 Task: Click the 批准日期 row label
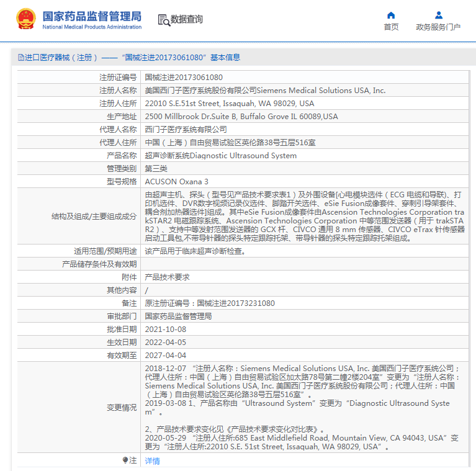pos(122,330)
